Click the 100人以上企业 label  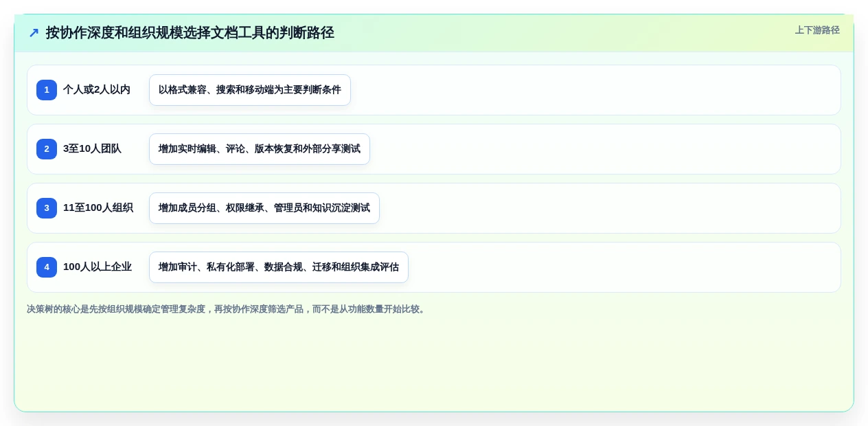(x=98, y=267)
